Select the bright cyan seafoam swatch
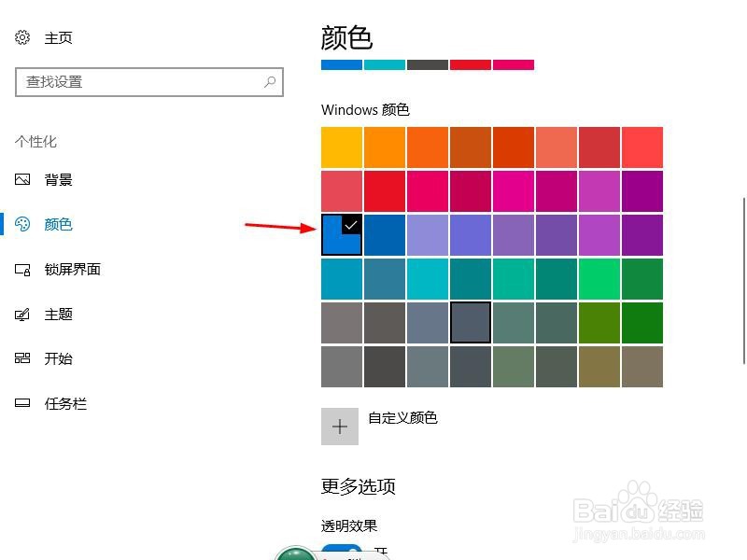The height and width of the screenshot is (560, 747). coord(428,278)
